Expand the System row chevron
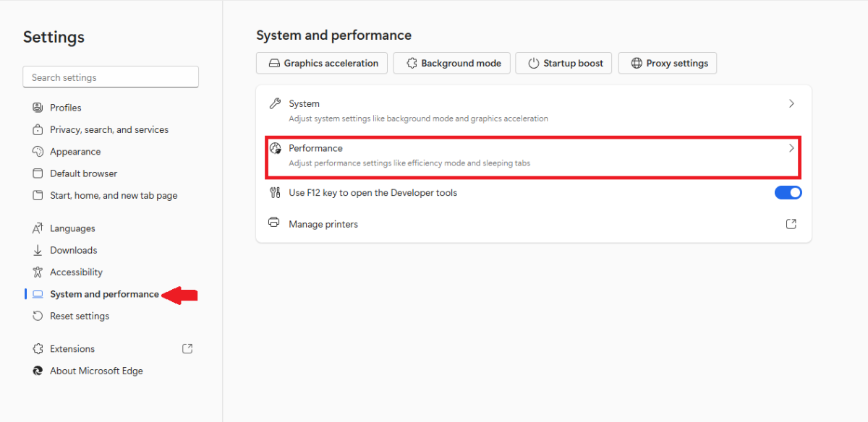The width and height of the screenshot is (868, 422). point(791,103)
